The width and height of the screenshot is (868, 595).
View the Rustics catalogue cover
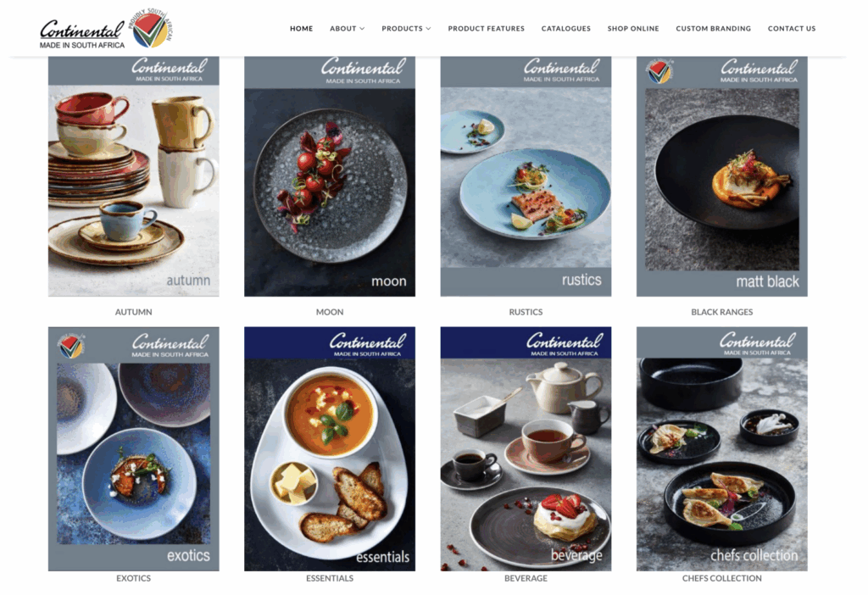click(x=526, y=176)
